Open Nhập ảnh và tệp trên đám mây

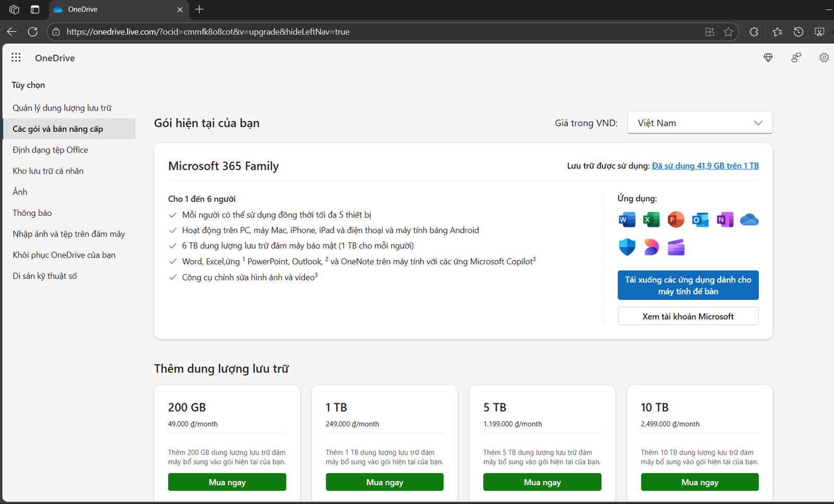[x=69, y=234]
